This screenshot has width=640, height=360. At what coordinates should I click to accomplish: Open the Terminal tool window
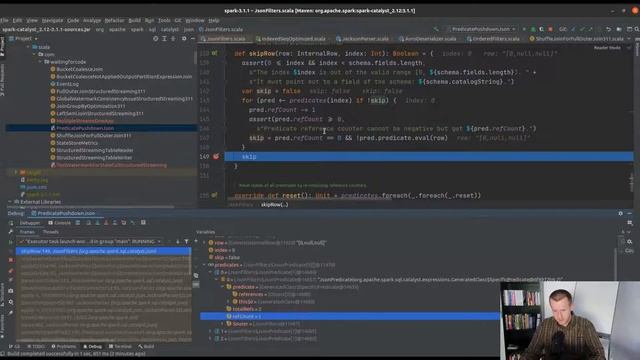[x=120, y=347]
